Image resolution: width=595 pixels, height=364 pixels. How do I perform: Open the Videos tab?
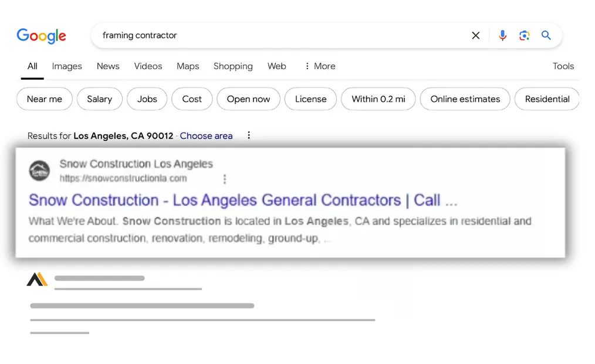point(148,66)
